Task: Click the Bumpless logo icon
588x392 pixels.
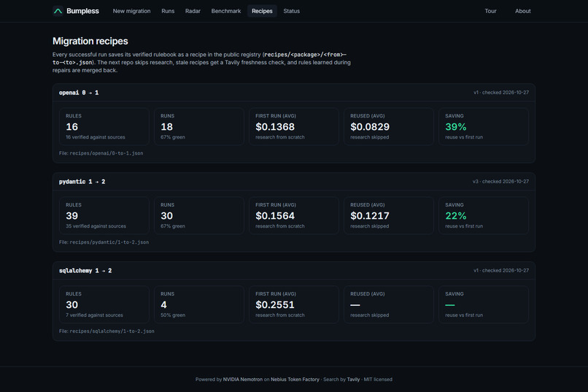Action: (58, 11)
